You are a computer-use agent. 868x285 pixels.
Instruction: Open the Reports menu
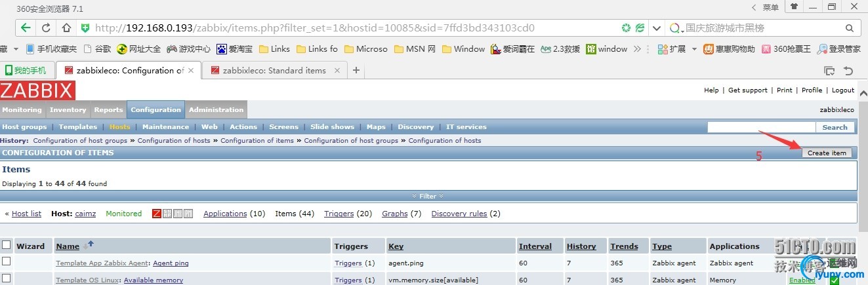(x=108, y=109)
